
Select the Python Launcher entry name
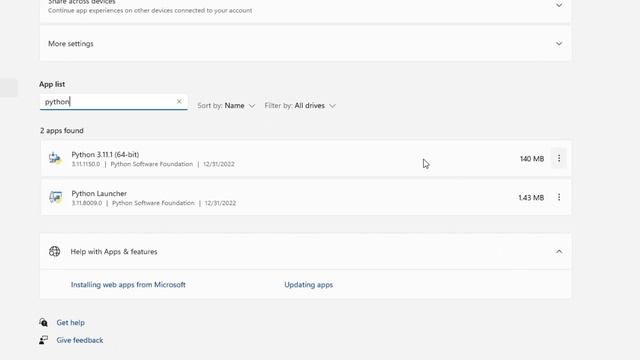99,193
